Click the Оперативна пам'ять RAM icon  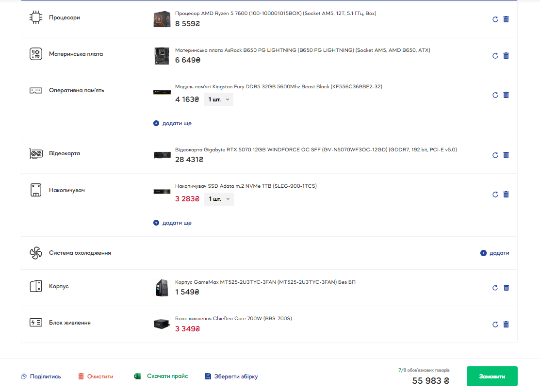(x=36, y=91)
